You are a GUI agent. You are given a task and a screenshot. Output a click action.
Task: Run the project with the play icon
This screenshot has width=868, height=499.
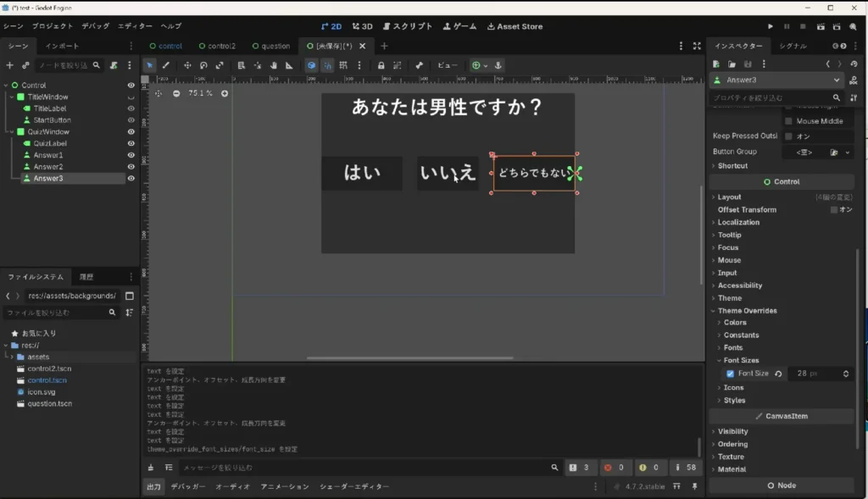tap(770, 26)
